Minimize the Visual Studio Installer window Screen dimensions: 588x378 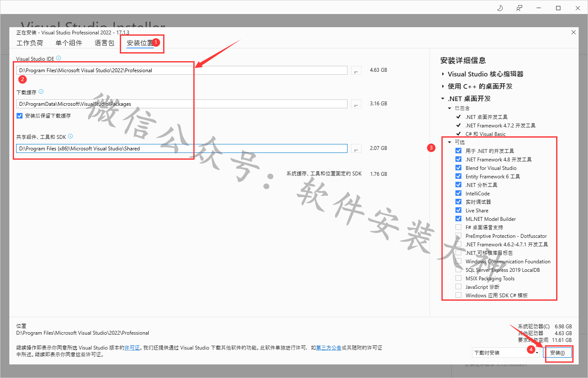click(539, 8)
